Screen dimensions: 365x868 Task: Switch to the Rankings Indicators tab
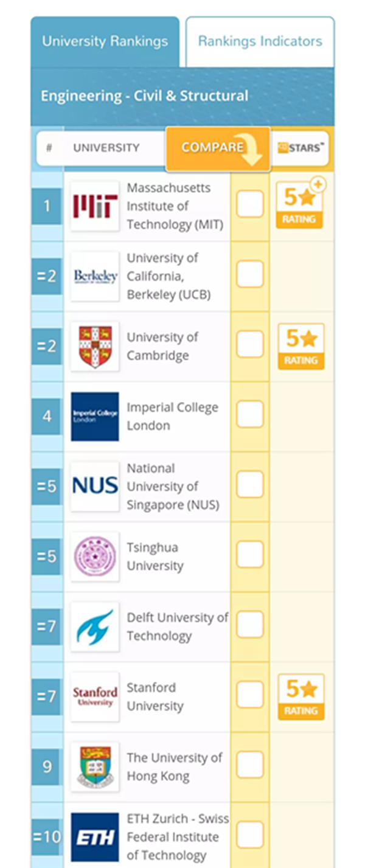tap(260, 41)
